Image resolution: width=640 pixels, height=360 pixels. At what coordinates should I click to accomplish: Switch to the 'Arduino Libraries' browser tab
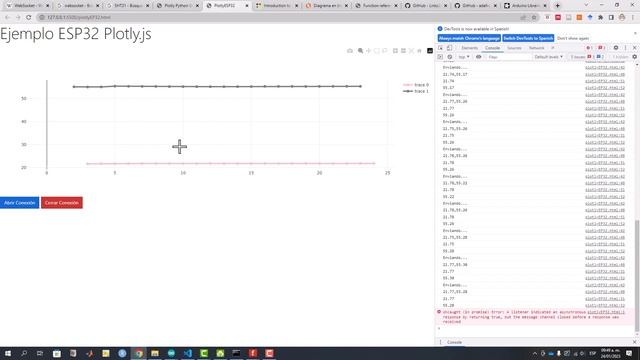526,6
